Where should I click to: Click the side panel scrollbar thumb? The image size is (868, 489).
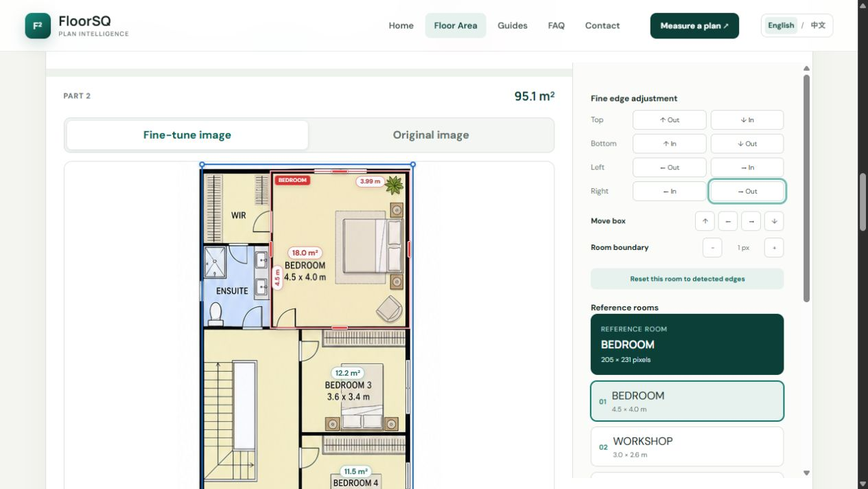pyautogui.click(x=806, y=188)
